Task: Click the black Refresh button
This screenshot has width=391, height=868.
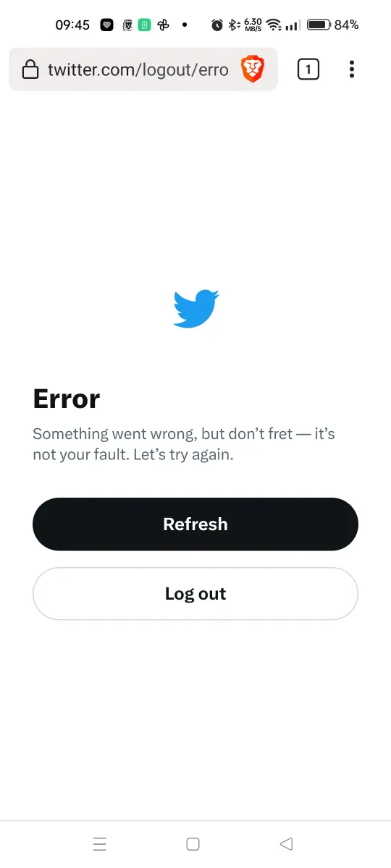Action: click(x=195, y=524)
